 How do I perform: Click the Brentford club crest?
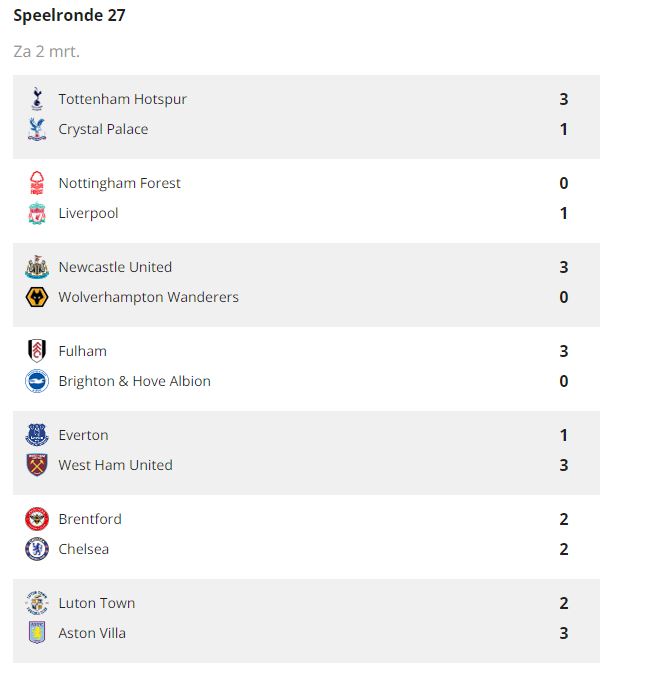pyautogui.click(x=37, y=519)
